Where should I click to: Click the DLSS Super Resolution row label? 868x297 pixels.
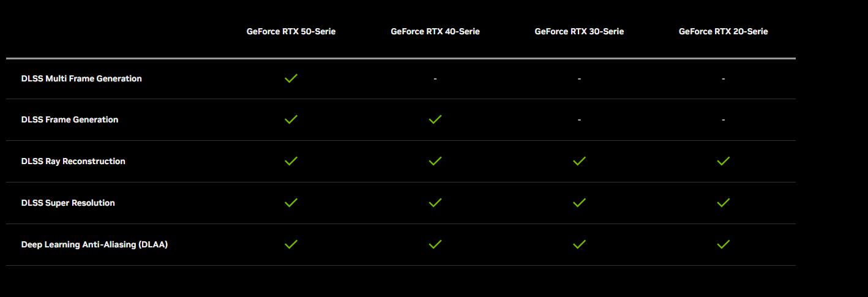point(68,203)
